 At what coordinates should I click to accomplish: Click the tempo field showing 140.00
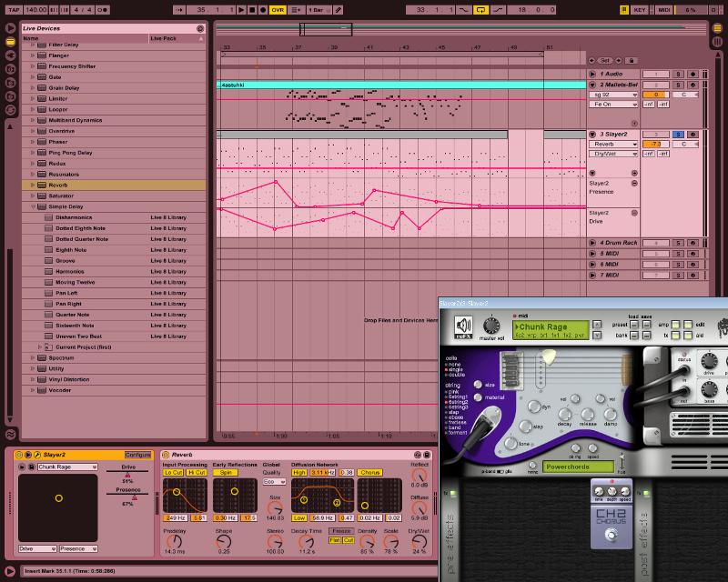(35, 10)
